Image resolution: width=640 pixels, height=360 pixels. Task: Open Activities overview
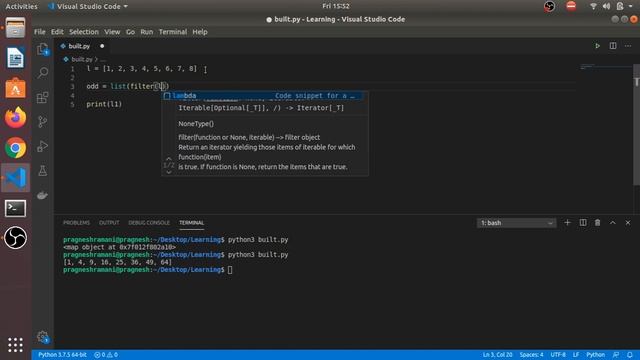click(x=21, y=6)
